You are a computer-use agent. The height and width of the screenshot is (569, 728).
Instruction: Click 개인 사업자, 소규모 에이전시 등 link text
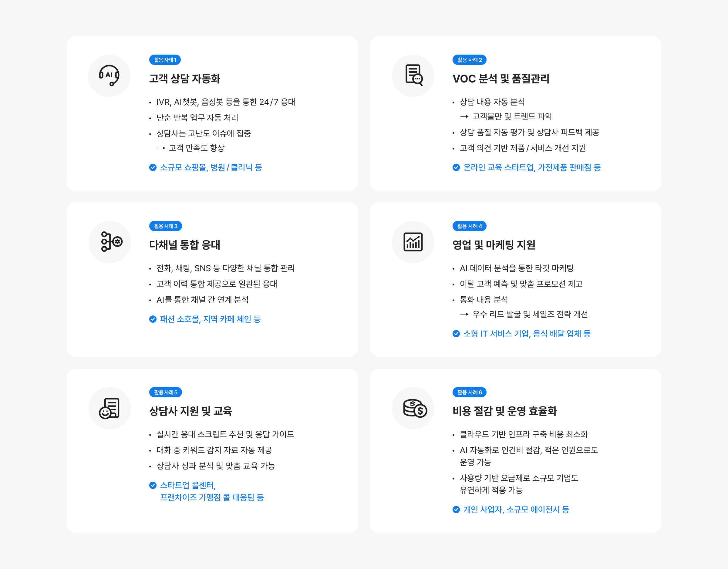516,510
